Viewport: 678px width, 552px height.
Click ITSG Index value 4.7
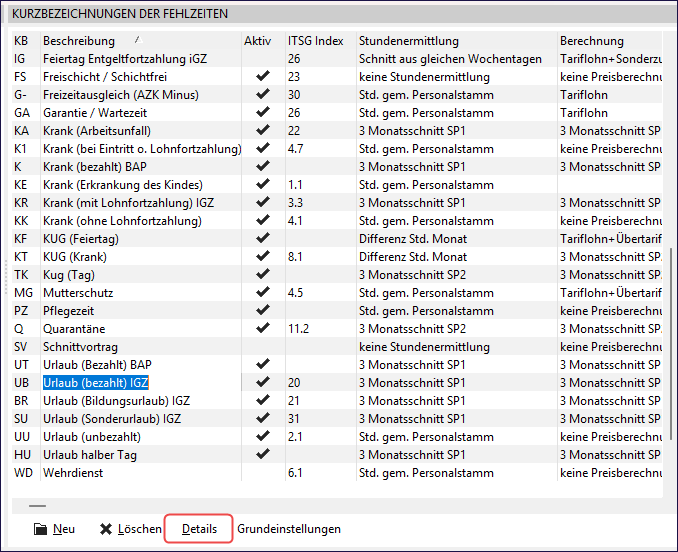pyautogui.click(x=296, y=149)
